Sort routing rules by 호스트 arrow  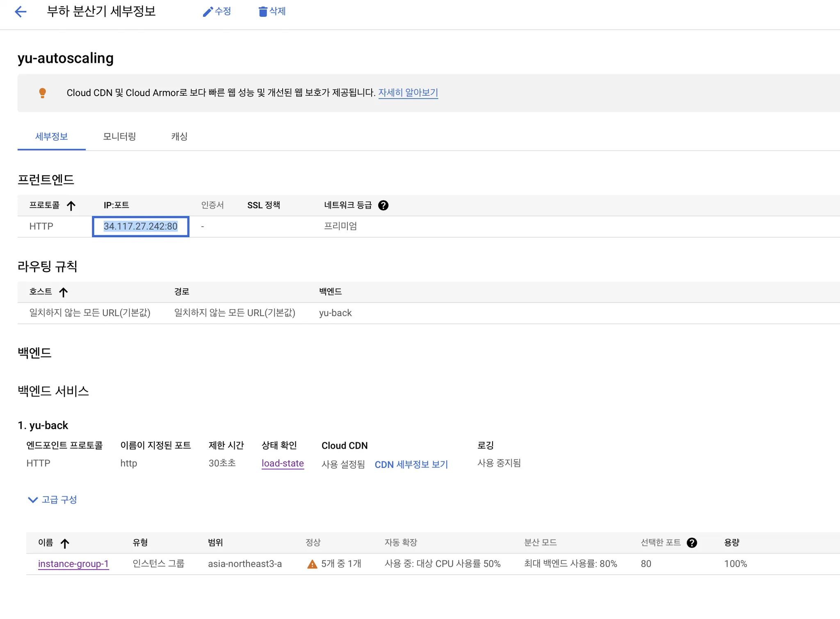point(63,292)
